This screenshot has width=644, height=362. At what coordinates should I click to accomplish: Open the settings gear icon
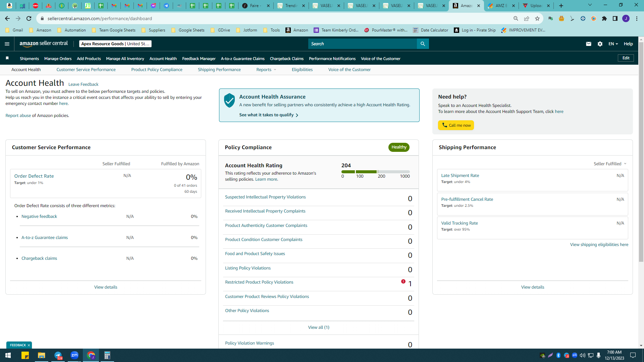[x=600, y=44]
